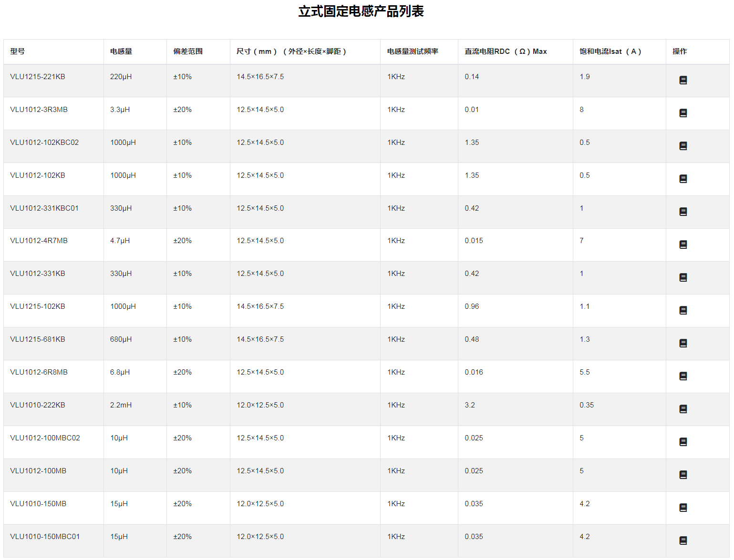The height and width of the screenshot is (560, 734).
Task: Click document icon in VLU1010-150MB row
Action: (683, 508)
